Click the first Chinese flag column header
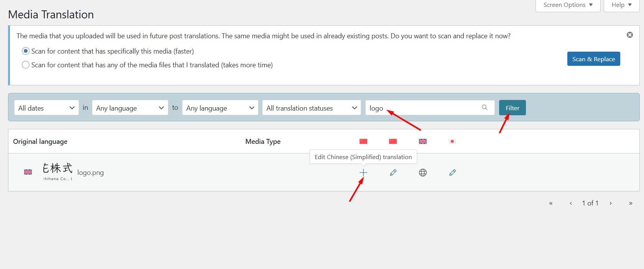Image resolution: width=644 pixels, height=269 pixels. 363,142
